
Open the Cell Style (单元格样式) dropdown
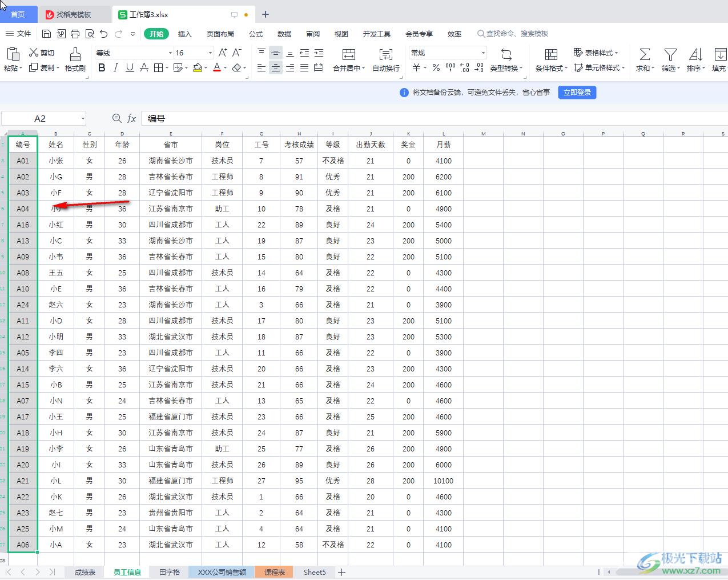[599, 67]
